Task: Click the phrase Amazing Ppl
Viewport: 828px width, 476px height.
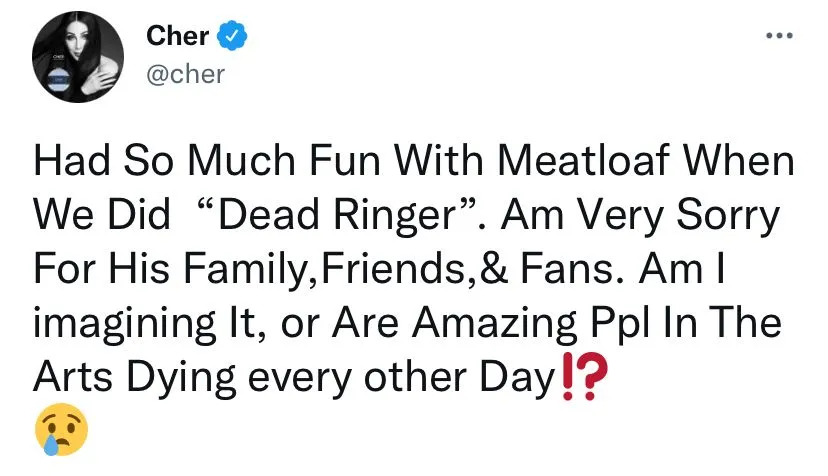Action: click(530, 323)
